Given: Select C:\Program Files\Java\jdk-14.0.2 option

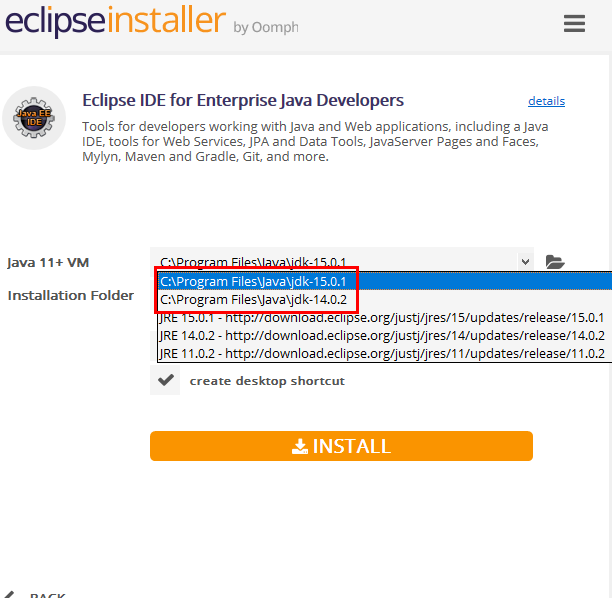Looking at the screenshot, I should click(x=384, y=299).
